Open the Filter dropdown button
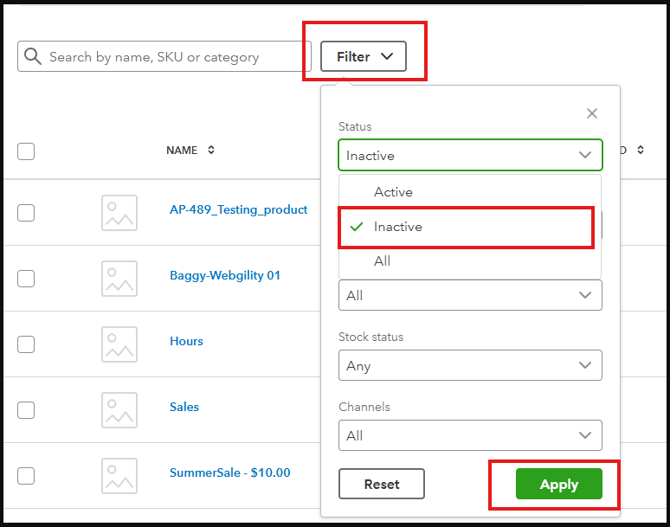 coord(363,57)
